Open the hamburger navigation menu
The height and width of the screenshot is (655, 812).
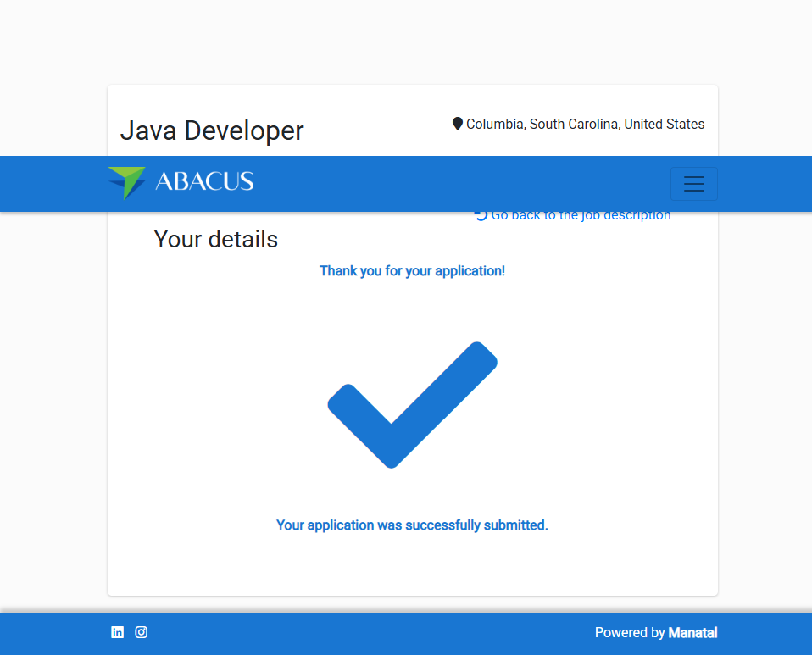693,184
